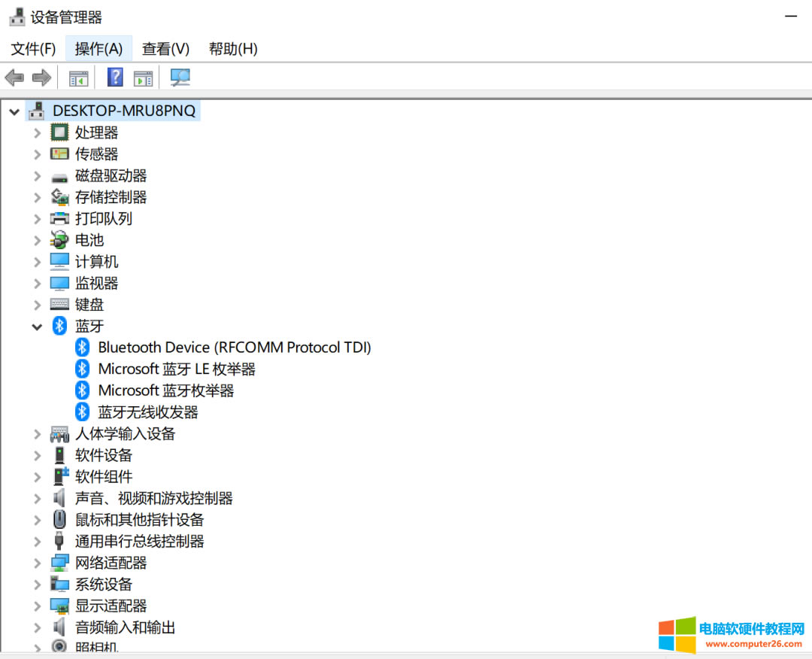Click the 软件组件 icon
The image size is (812, 659).
pyautogui.click(x=61, y=476)
